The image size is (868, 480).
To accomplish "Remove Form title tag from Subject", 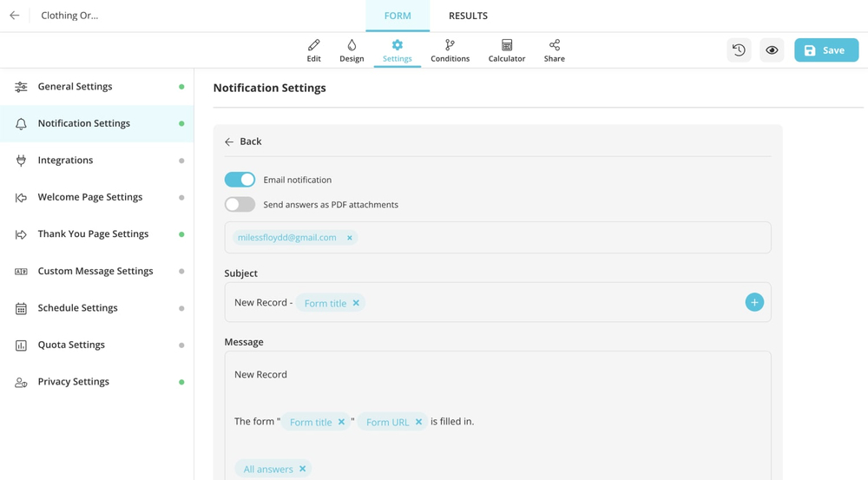I will pos(356,303).
